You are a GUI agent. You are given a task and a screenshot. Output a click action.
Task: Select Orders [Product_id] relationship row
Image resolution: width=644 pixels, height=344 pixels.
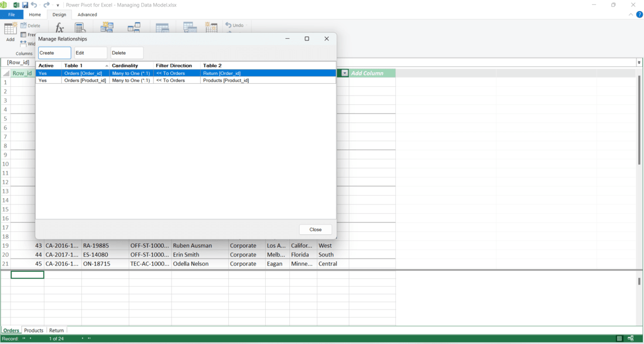(x=186, y=80)
